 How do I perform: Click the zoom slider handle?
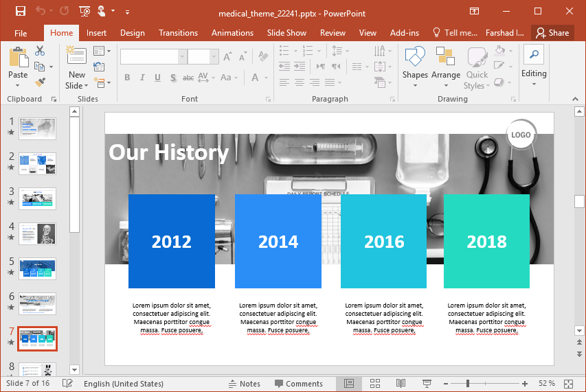point(469,384)
